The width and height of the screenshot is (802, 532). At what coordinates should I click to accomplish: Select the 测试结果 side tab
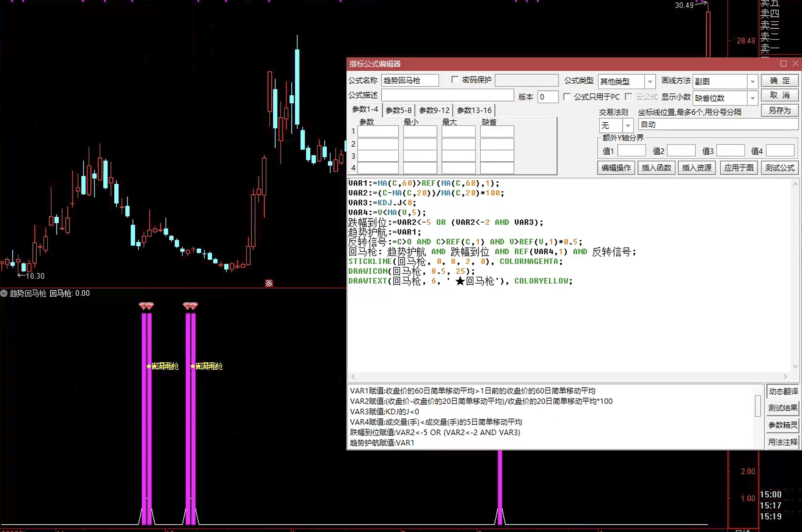point(783,408)
